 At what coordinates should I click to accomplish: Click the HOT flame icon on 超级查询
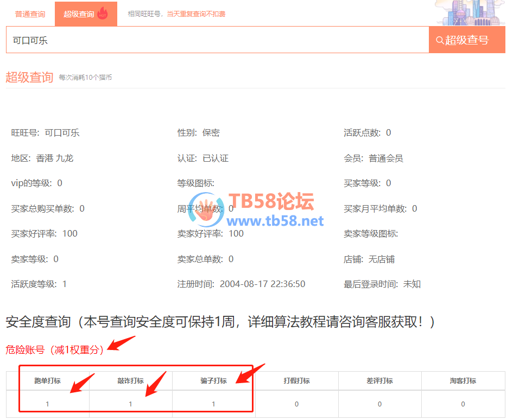point(102,14)
